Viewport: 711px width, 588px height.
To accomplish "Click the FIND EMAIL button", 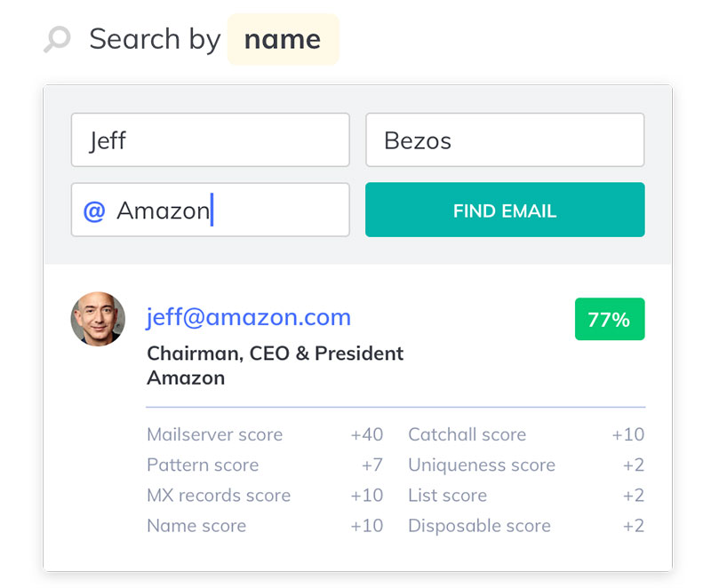I will click(505, 210).
